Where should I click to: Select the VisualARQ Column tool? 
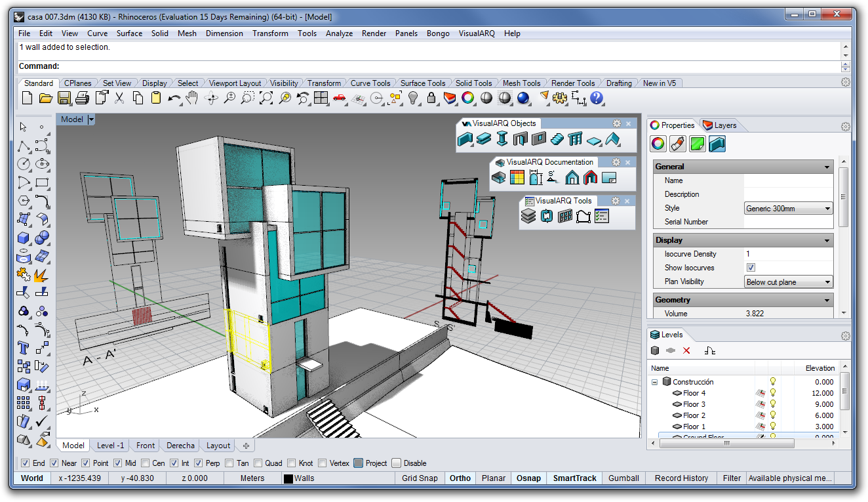pos(502,139)
